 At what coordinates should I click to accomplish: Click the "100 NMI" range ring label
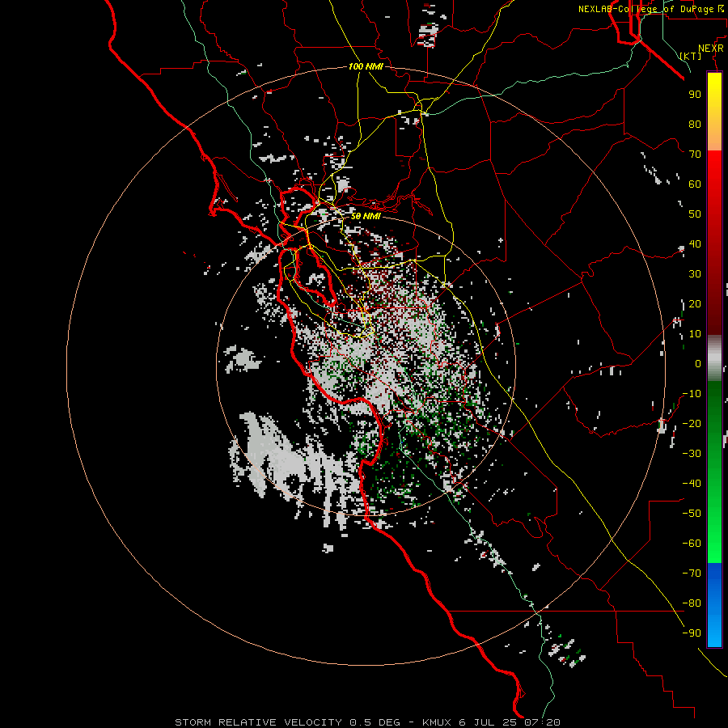[366, 67]
